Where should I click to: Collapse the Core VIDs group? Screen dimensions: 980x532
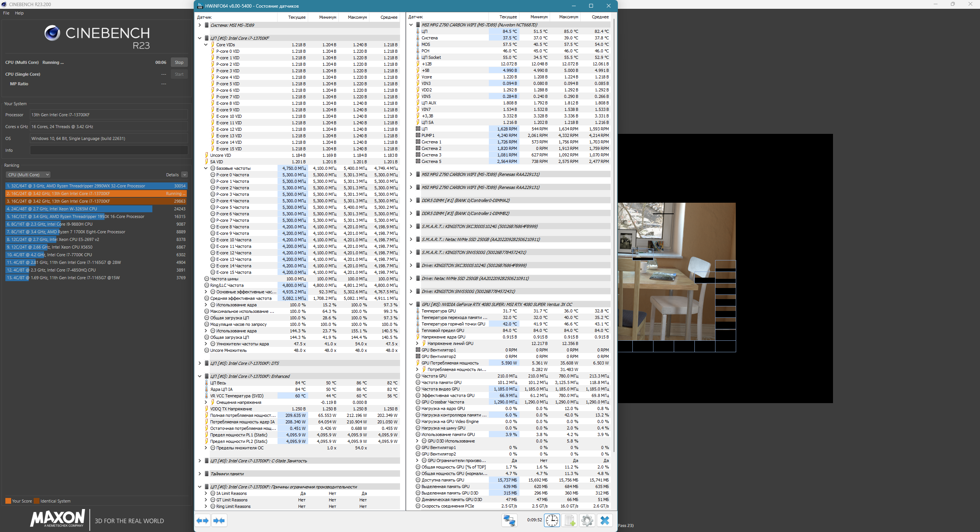tap(206, 45)
